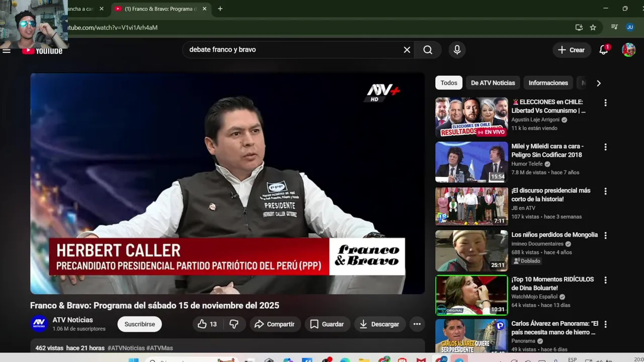Open ELECCIONES en CHILE live thumbnail
644x362 pixels.
tap(471, 117)
